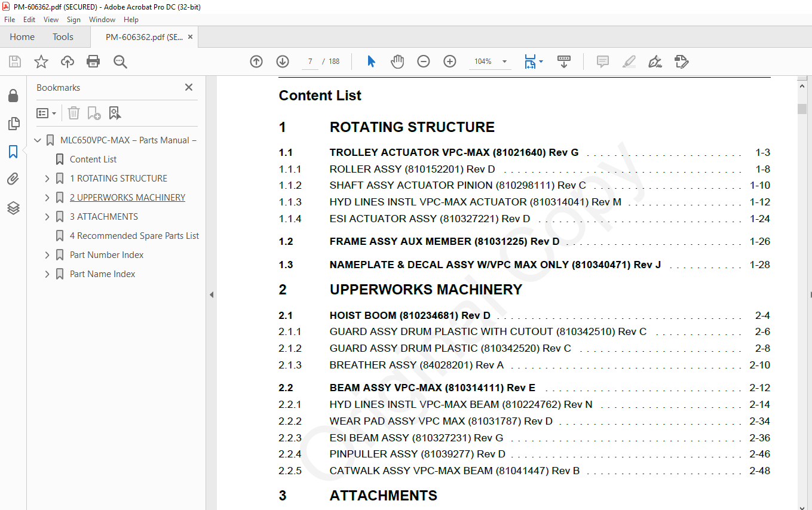This screenshot has height=510, width=812.
Task: Open the View menu
Action: 51,20
